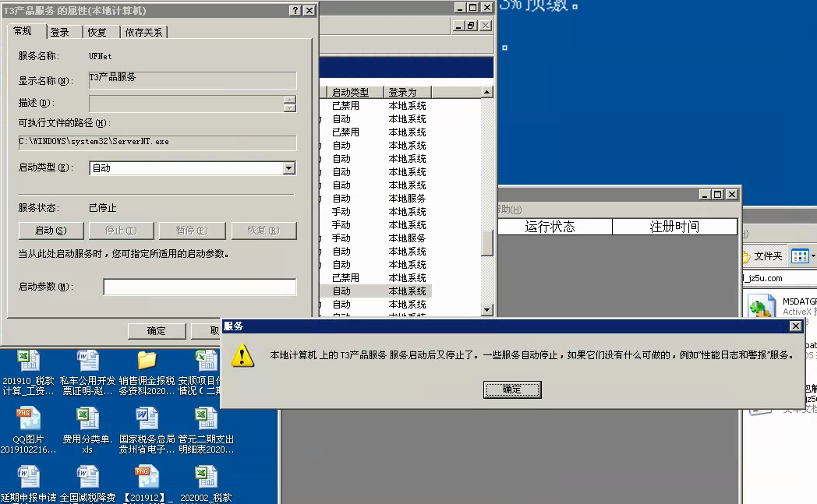This screenshot has width=817, height=504.
Task: Confirm the 服务 error message with 确定
Action: coord(512,389)
